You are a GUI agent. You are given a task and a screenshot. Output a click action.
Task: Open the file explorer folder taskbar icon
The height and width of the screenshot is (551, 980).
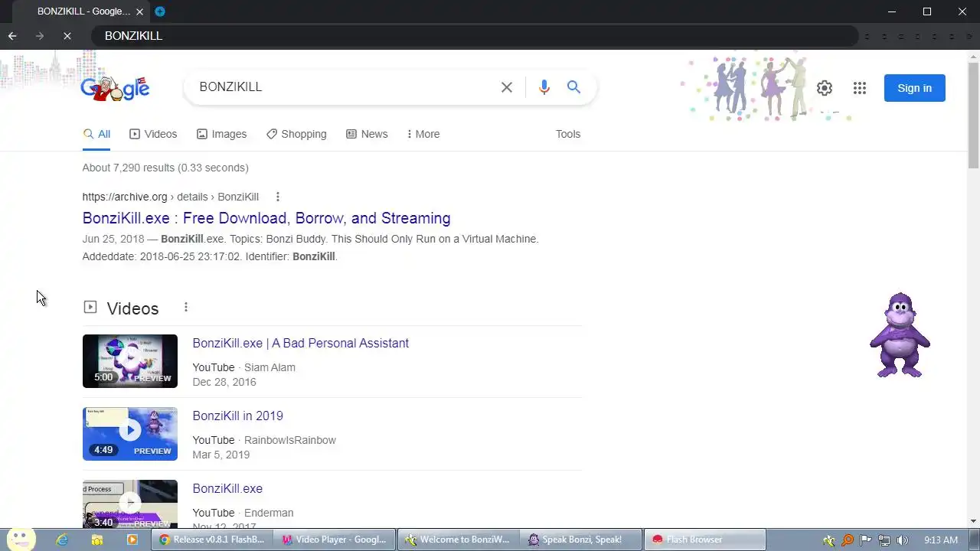[x=97, y=540]
